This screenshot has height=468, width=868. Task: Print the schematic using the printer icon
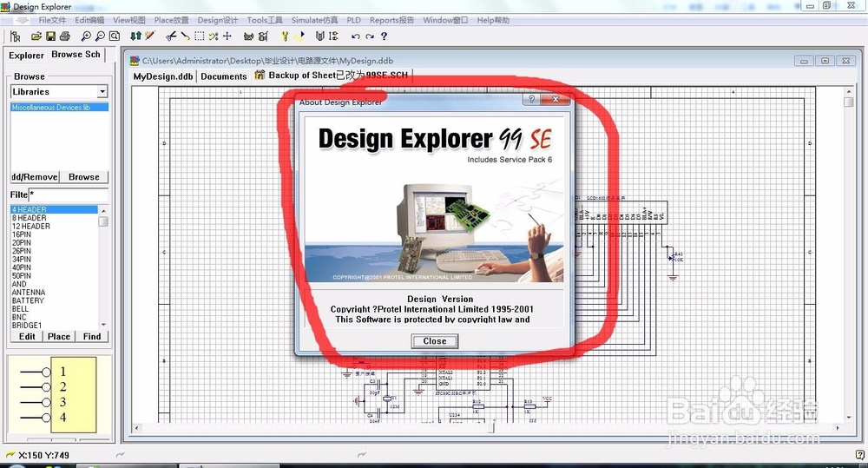pyautogui.click(x=65, y=36)
